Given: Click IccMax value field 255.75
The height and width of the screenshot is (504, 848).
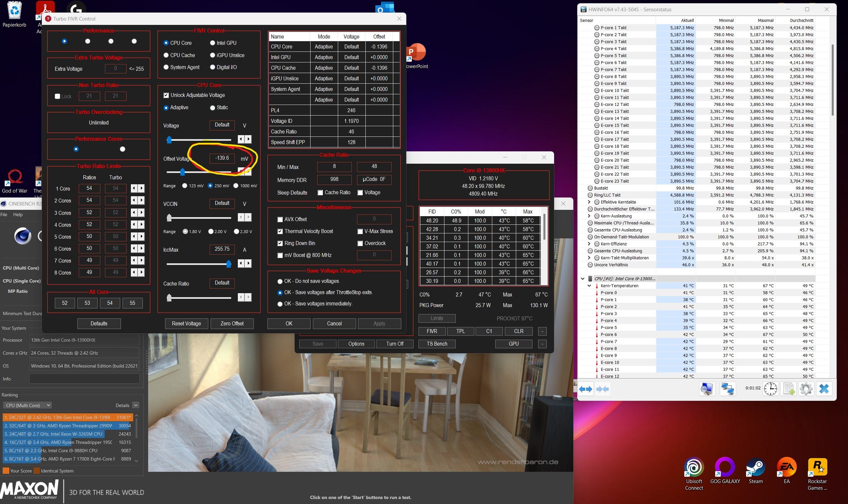Looking at the screenshot, I should [x=222, y=249].
